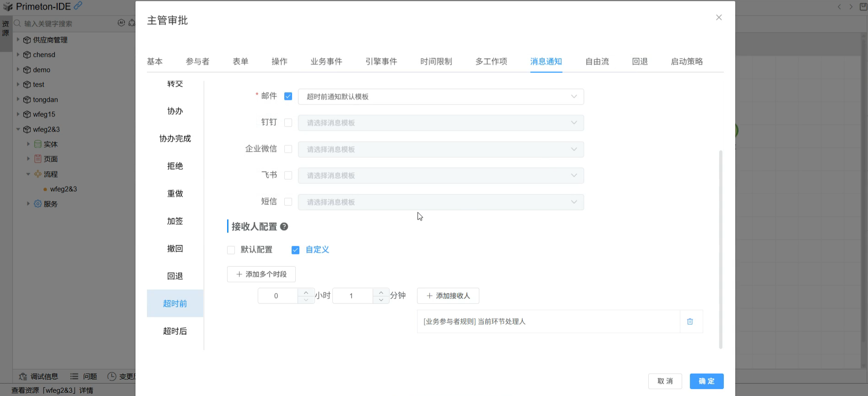Enable the 钉钉 notification checkbox

click(288, 123)
